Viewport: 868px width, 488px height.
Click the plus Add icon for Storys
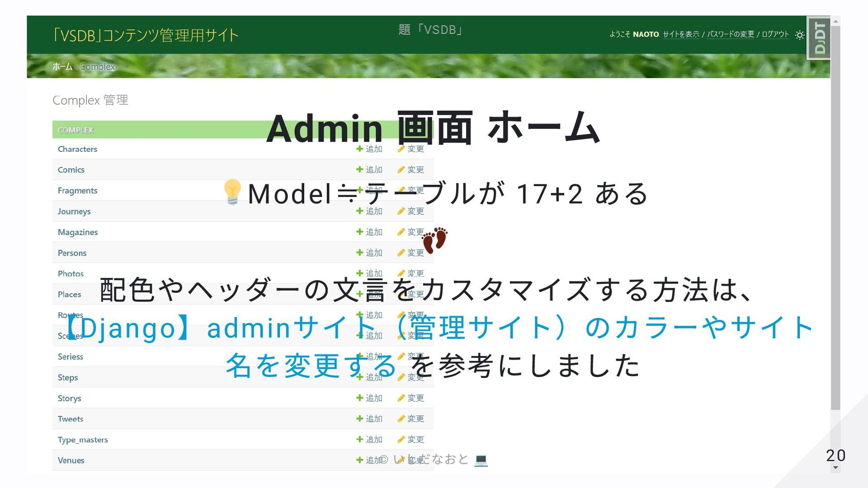360,398
